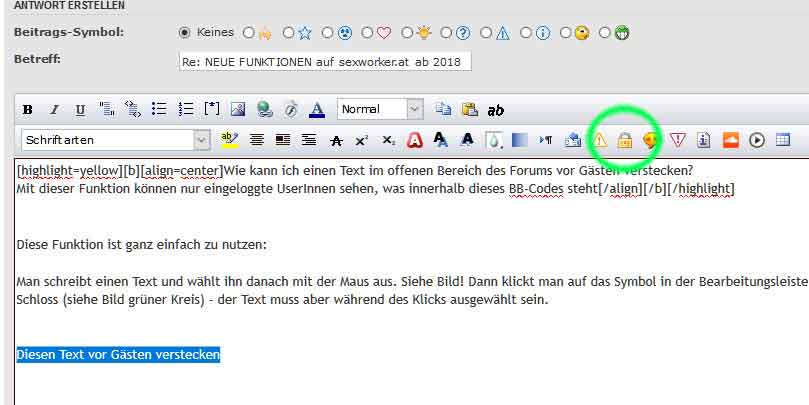Viewport: 809px width, 405px height.
Task: Insert a table using the grid icon
Action: point(782,140)
